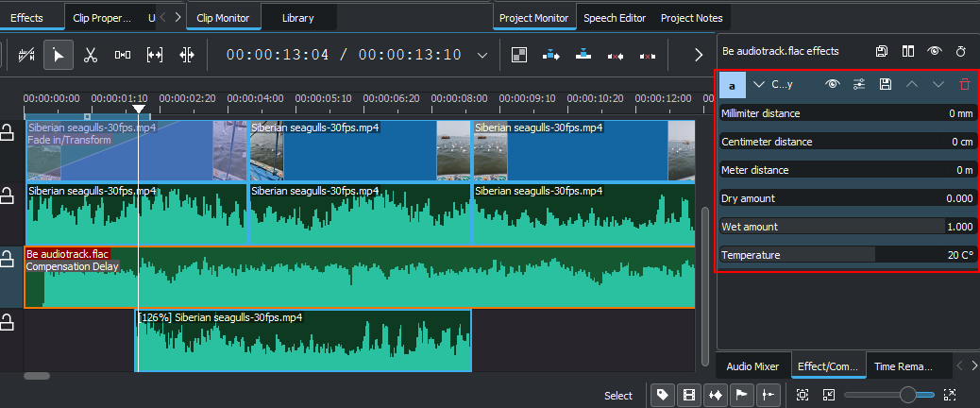
Task: Select the Razor (scissors) tool
Action: pyautogui.click(x=91, y=55)
